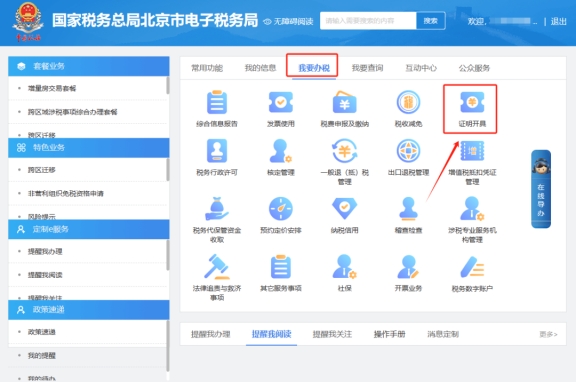Expand 政策速递 sidebar header
The width and height of the screenshot is (576, 382).
pos(89,310)
